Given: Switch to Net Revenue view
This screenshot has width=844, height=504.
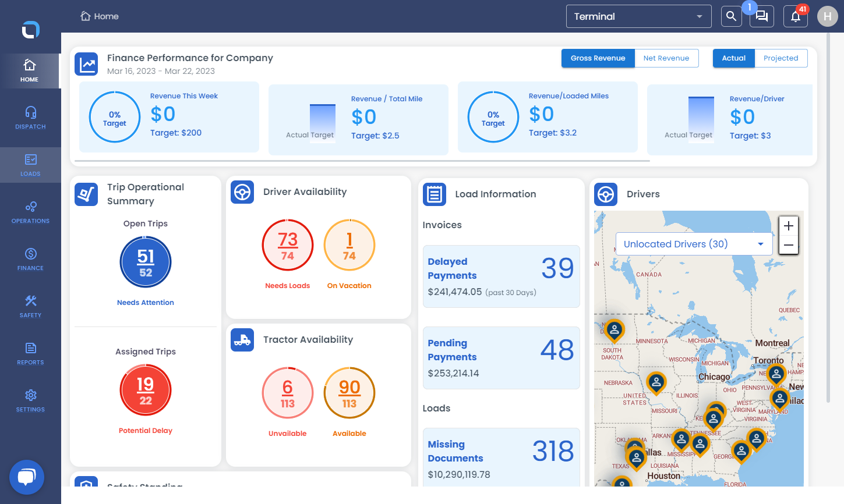Looking at the screenshot, I should [666, 58].
